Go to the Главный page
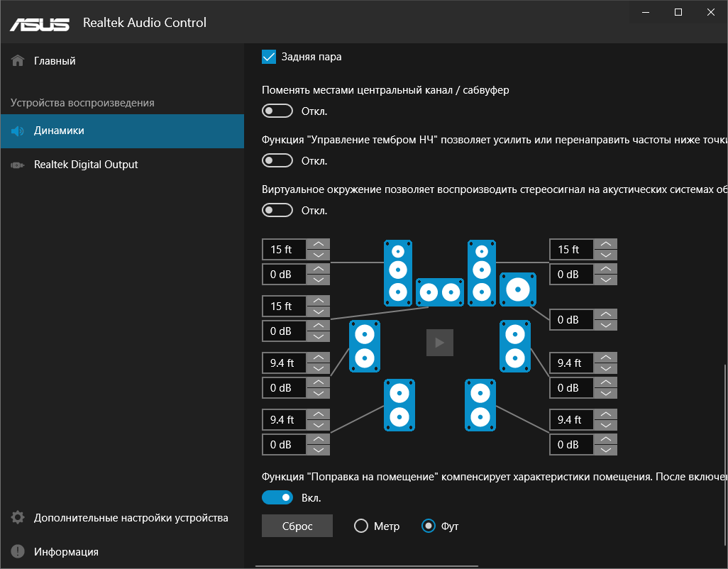The width and height of the screenshot is (728, 569). 55,61
